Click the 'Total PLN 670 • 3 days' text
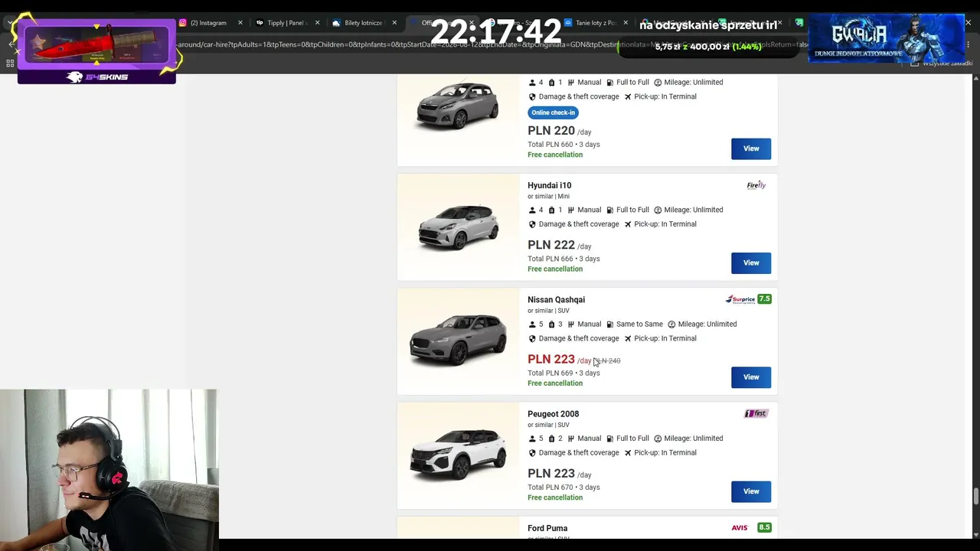This screenshot has width=980, height=551. coord(563,487)
